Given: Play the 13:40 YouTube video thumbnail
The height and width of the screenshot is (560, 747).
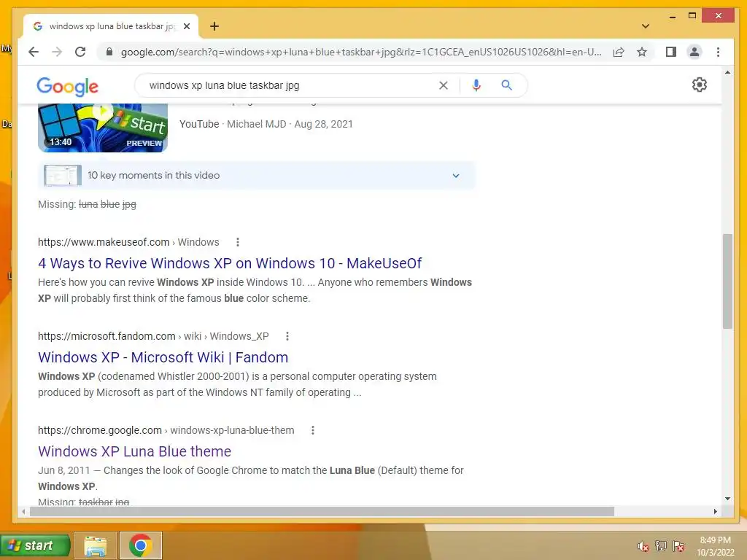Looking at the screenshot, I should point(103,128).
